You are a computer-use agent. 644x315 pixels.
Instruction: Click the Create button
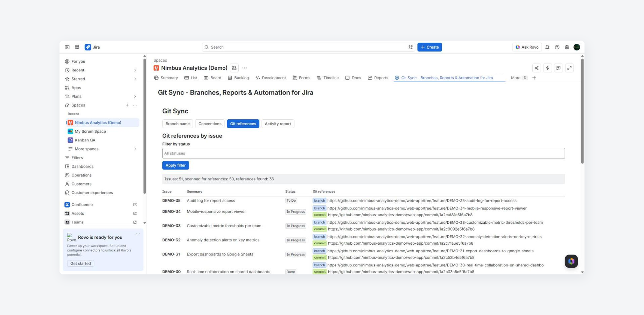(429, 47)
